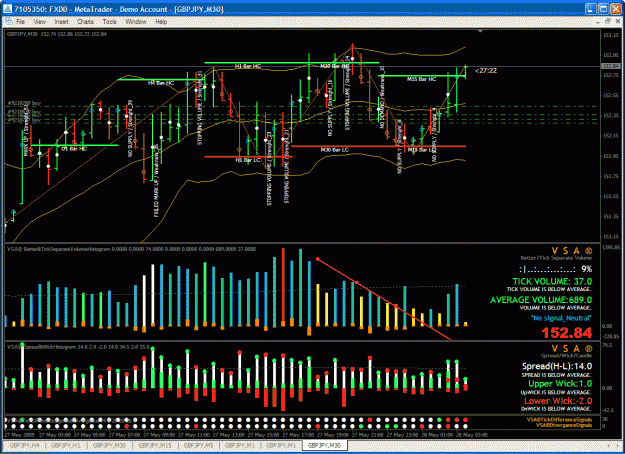Viewport: 625px width, 454px height.
Task: Switch to the GBPJPY,M15 chart tab
Action: click(x=155, y=445)
